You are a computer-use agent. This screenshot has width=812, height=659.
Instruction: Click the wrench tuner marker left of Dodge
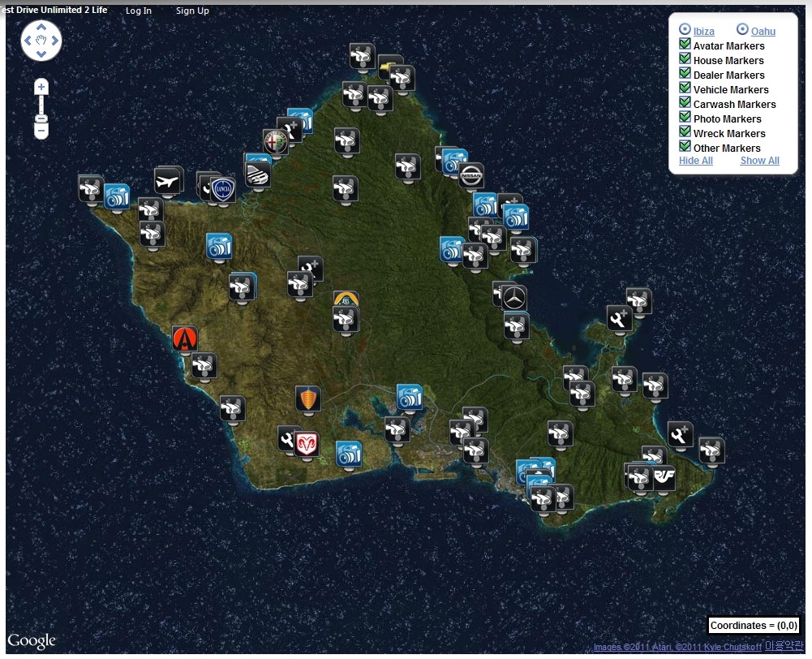click(286, 439)
